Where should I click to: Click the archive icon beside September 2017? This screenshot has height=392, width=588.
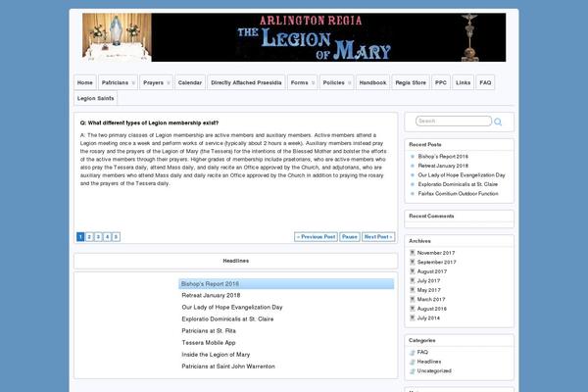pos(413,263)
